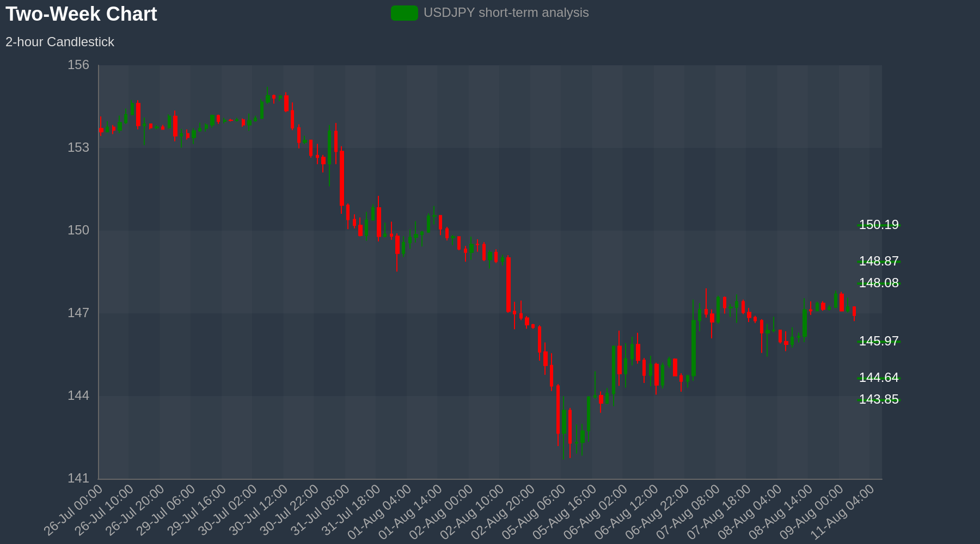
Task: Click the 31-Jul 18:00 x-axis label
Action: (351, 510)
